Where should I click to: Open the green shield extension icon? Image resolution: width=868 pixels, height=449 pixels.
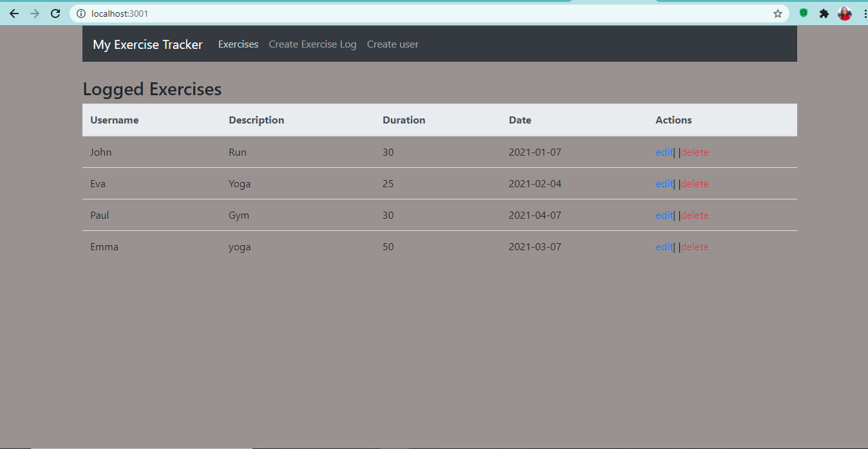point(804,13)
